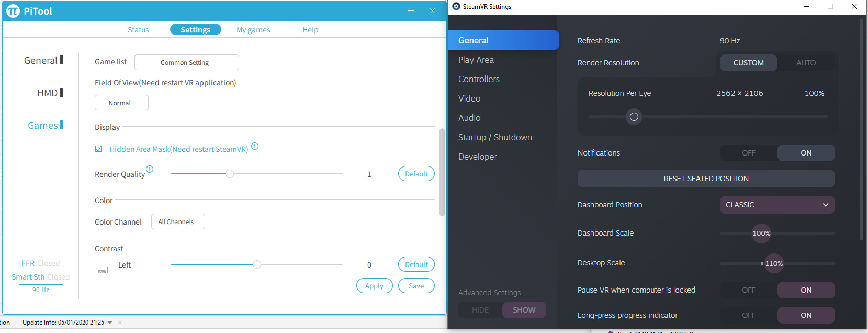Image resolution: width=868 pixels, height=333 pixels.
Task: Click the SteamVR Settings title icon
Action: (x=456, y=6)
